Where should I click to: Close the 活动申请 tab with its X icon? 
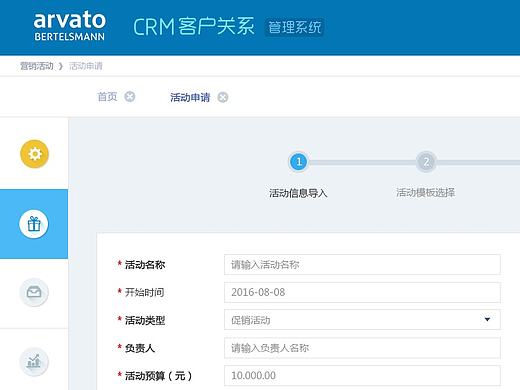point(223,97)
